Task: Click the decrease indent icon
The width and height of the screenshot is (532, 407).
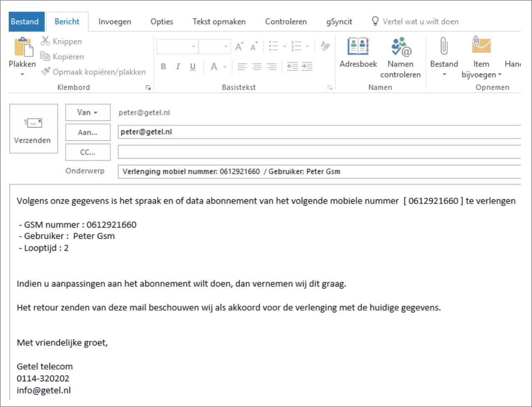Action: 292,67
